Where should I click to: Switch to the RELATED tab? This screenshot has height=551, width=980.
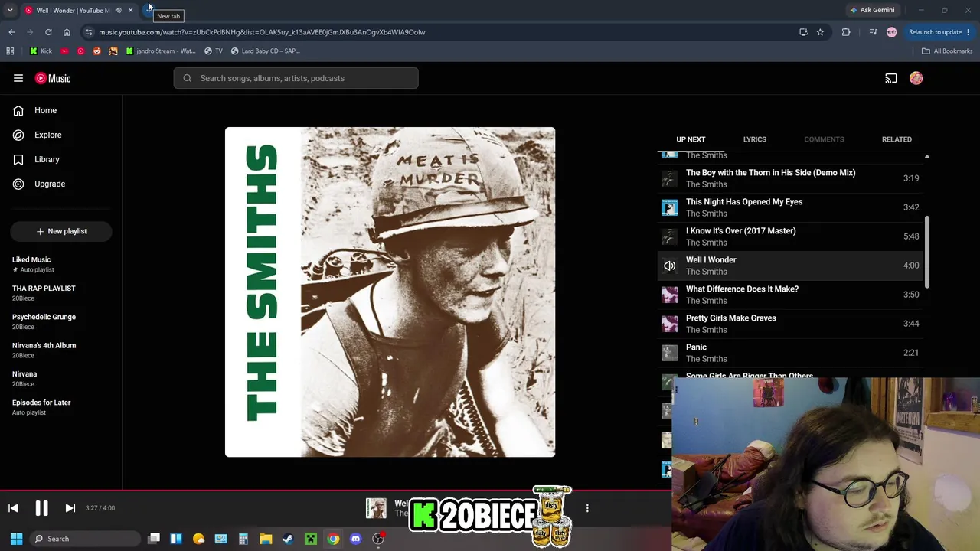pyautogui.click(x=897, y=139)
